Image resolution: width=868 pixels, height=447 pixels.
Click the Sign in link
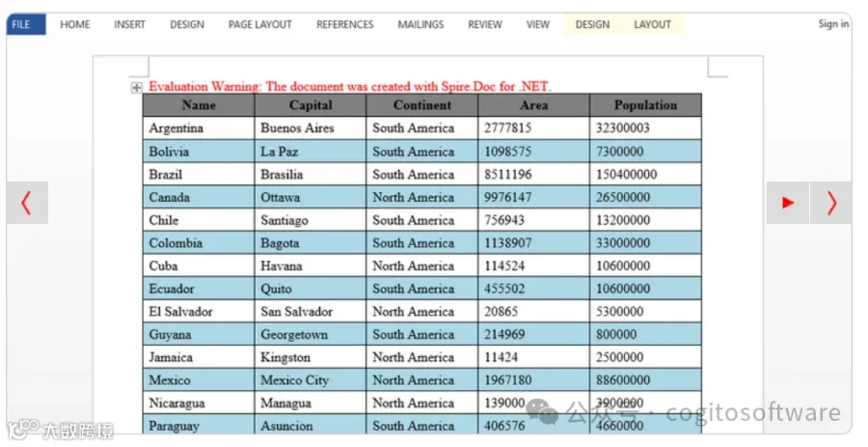833,24
